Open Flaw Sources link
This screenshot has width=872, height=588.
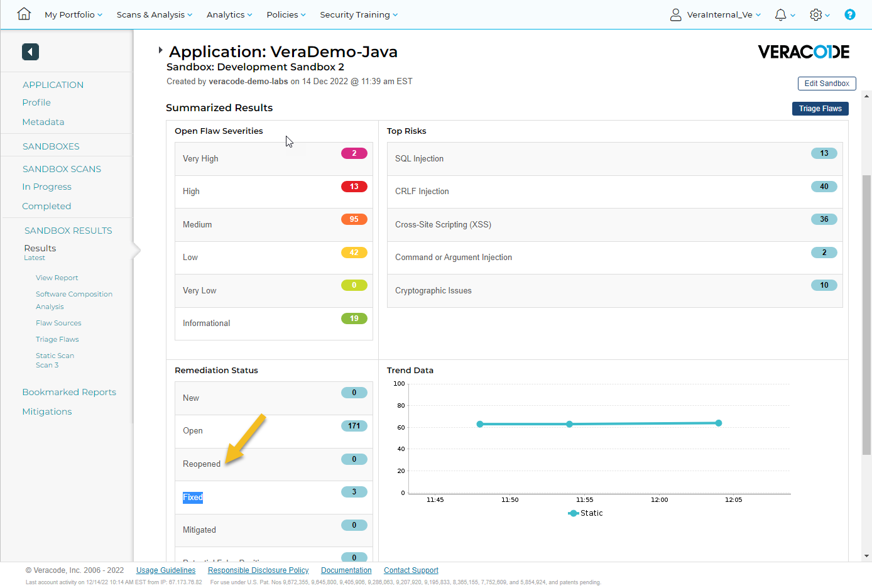pyautogui.click(x=58, y=323)
